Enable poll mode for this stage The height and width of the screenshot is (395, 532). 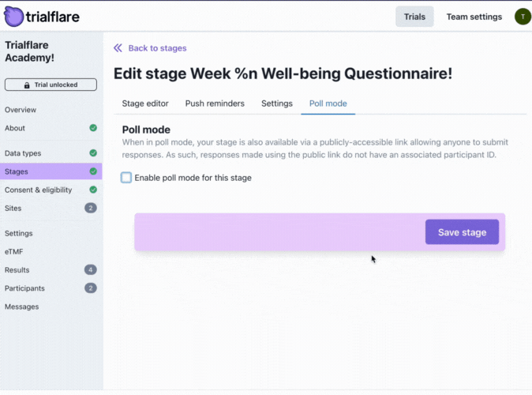click(x=126, y=178)
